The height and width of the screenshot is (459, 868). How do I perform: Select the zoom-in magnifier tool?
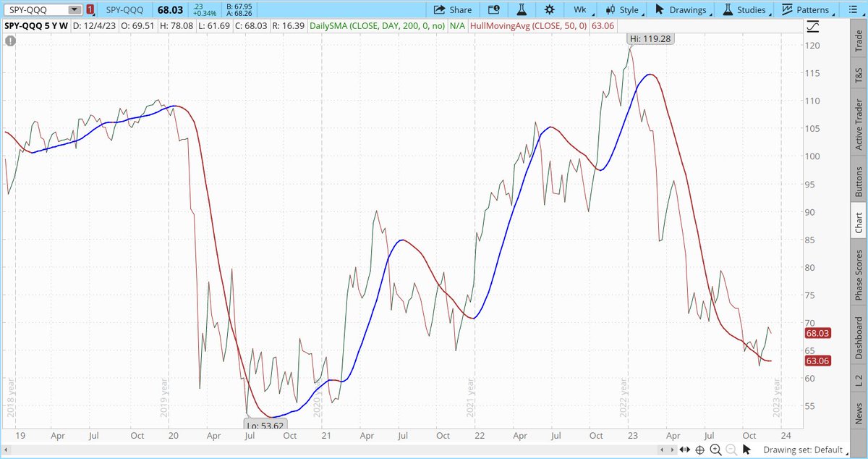pyautogui.click(x=717, y=450)
